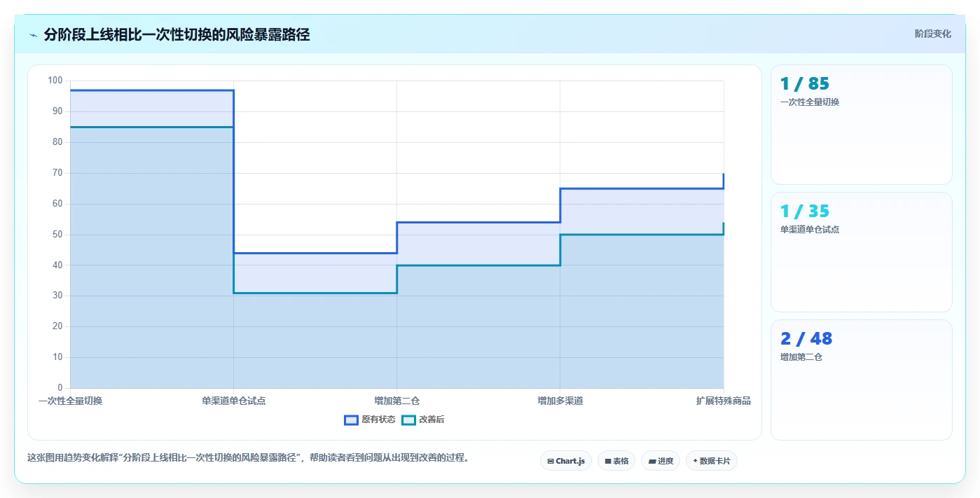Click the 0 y-axis tick label

pos(60,388)
